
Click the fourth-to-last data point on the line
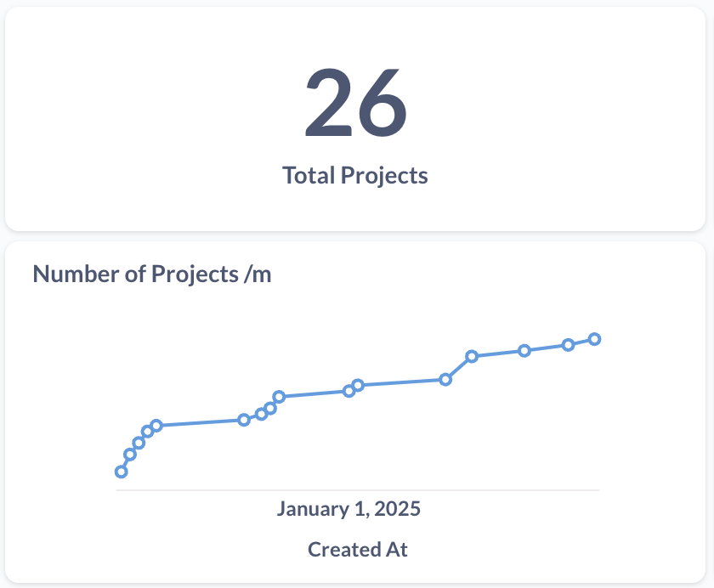[x=472, y=356]
